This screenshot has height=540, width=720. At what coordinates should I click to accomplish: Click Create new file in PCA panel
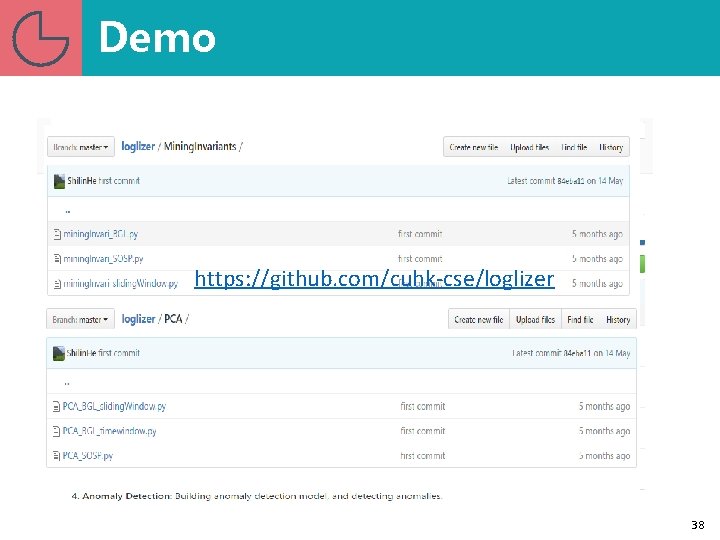point(479,320)
